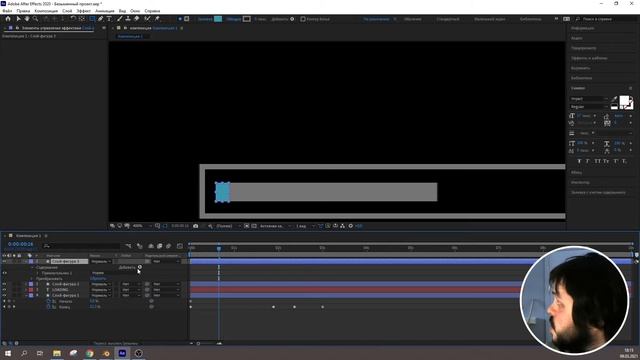The image size is (640, 360).
Task: Open the Effect menu (Эффект)
Action: (84, 11)
